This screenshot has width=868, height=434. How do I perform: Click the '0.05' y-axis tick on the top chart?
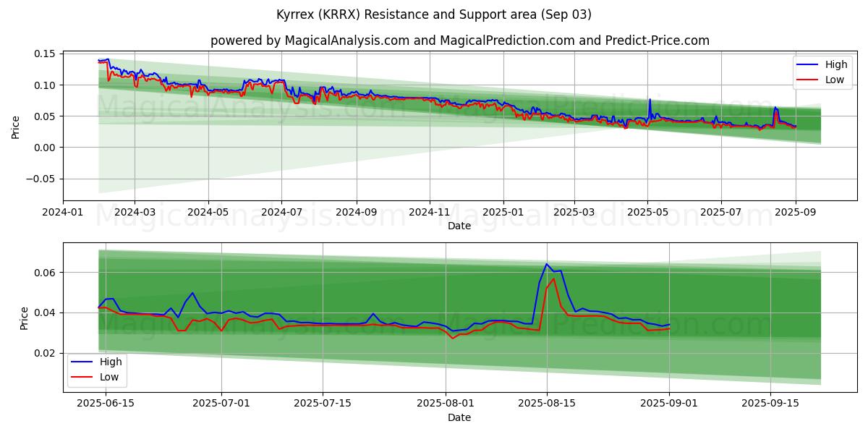(45, 116)
